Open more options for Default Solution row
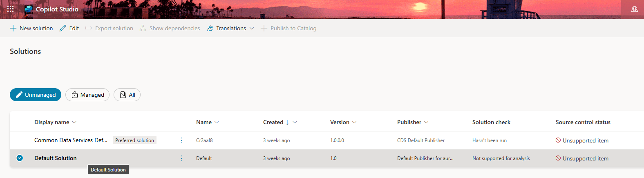This screenshot has height=178, width=644. click(181, 158)
